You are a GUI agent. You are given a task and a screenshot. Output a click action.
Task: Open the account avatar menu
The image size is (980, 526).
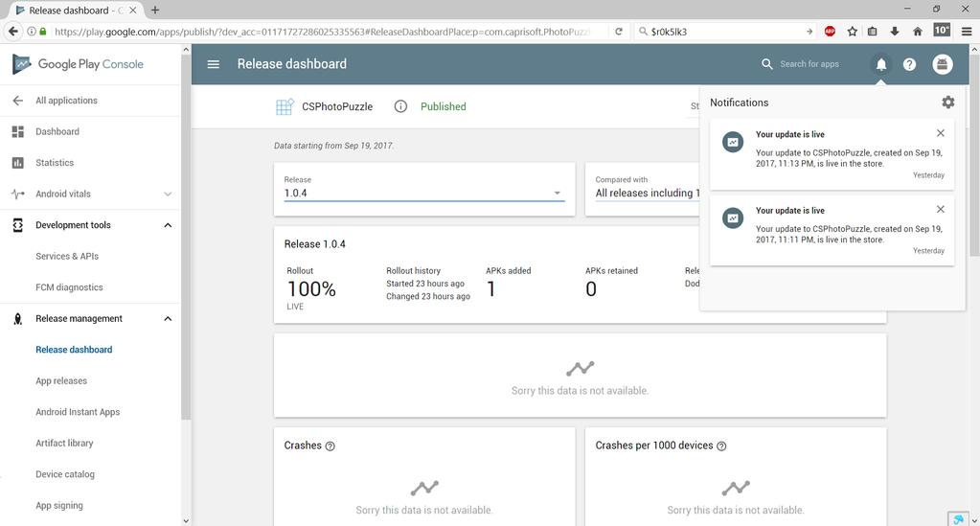pyautogui.click(x=943, y=64)
